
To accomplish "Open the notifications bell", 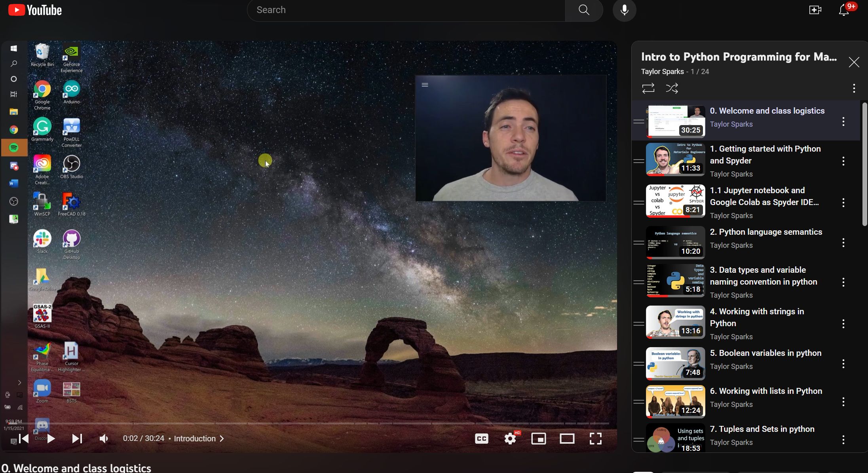I will click(x=843, y=10).
